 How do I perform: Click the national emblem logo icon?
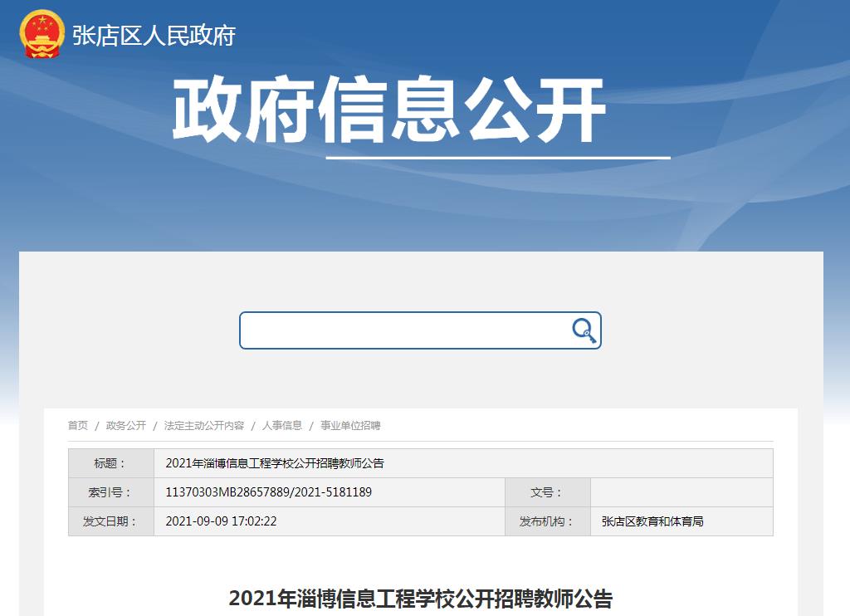42,34
